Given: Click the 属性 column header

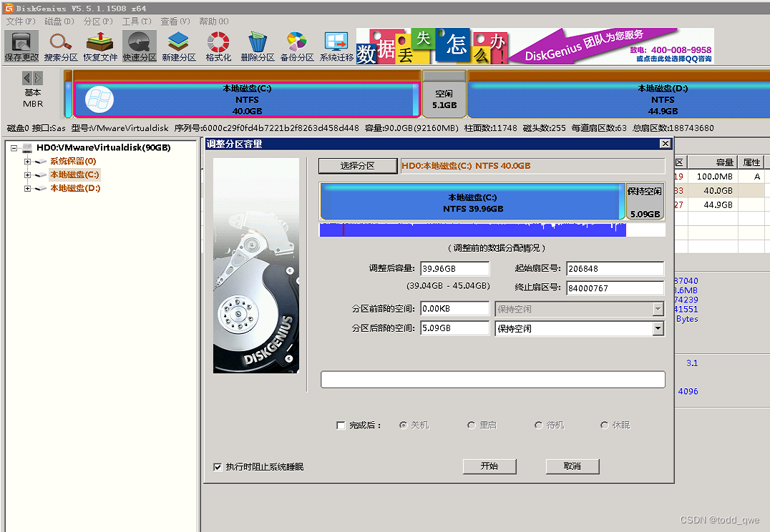Looking at the screenshot, I should pos(751,162).
